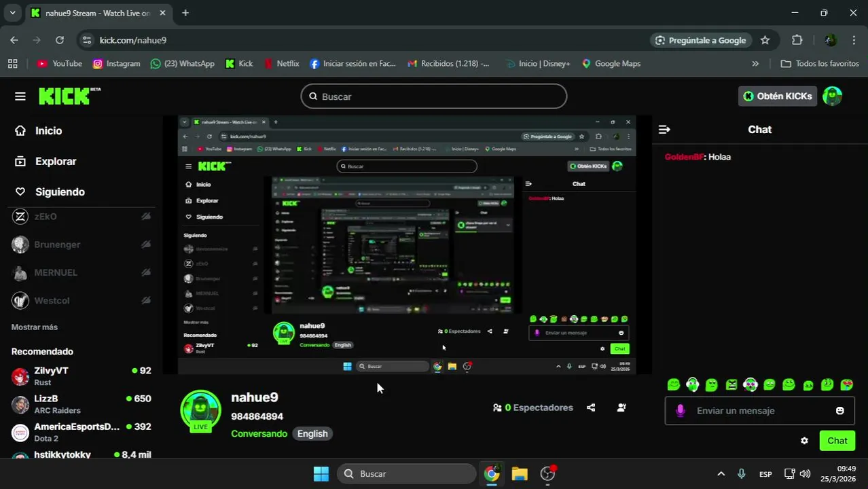Image resolution: width=868 pixels, height=489 pixels.
Task: Open the Kick hamburger sidebar menu
Action: [20, 96]
